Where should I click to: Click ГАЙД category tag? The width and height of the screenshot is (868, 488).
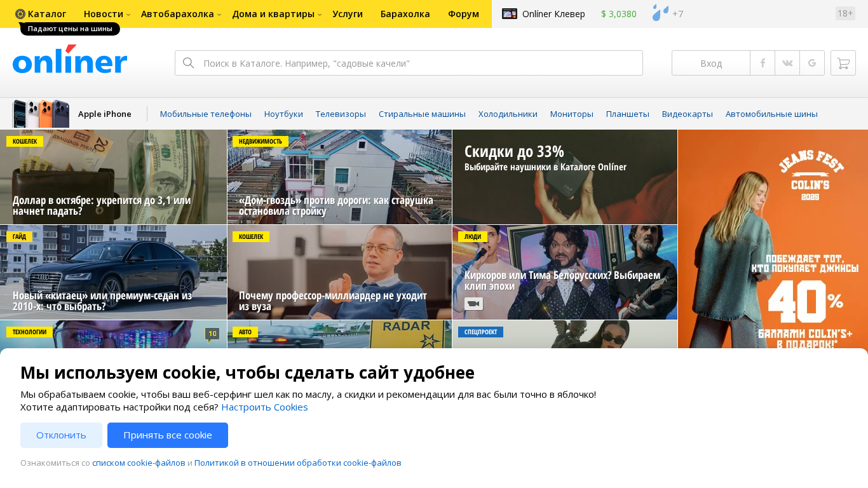click(19, 236)
